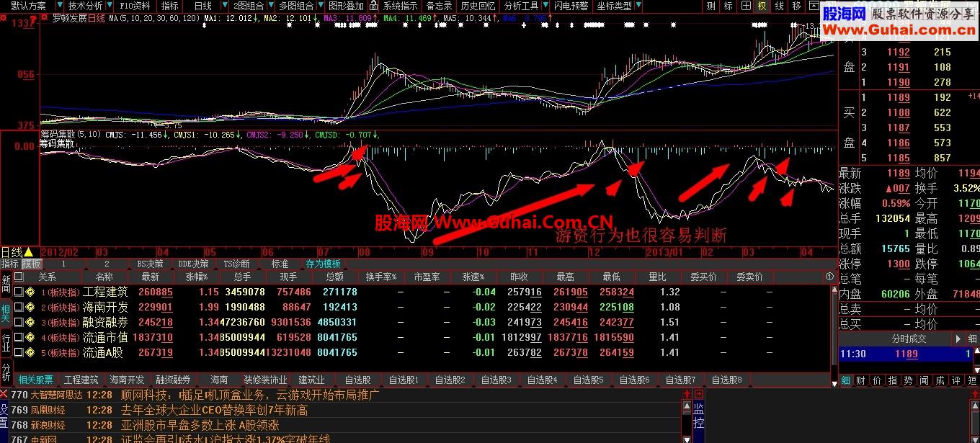Open news headline about 全球大企业CEO替换率

(214, 410)
